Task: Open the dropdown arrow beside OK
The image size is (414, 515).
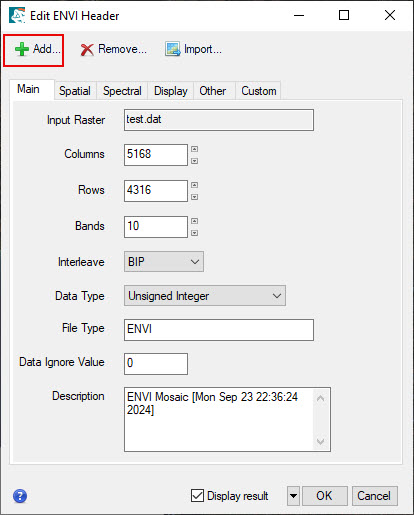Action: pos(293,496)
